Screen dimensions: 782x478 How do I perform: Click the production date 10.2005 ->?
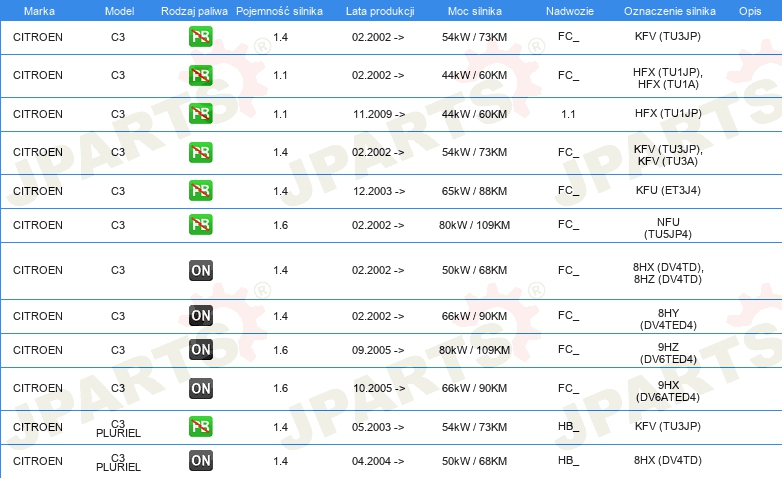pyautogui.click(x=379, y=388)
